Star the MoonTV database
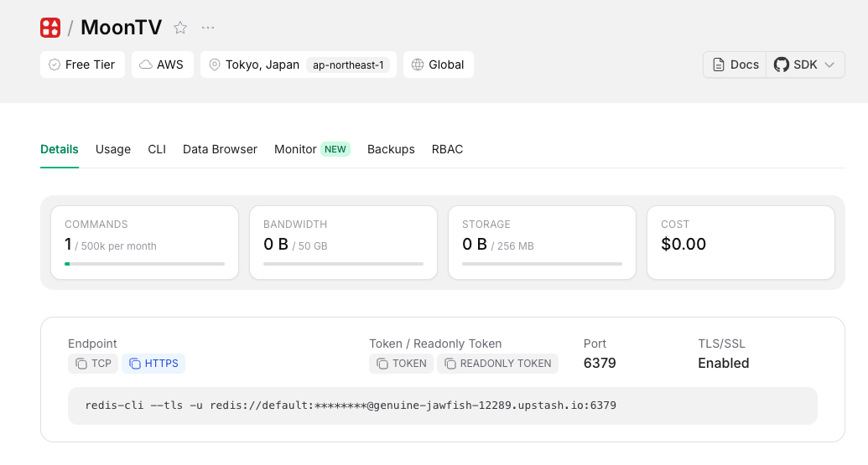 180,28
